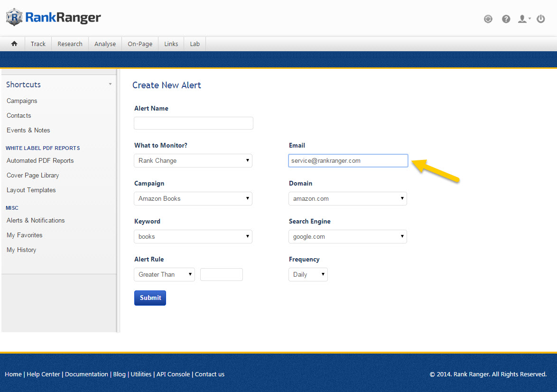Open the Search Engine dropdown
557x392 pixels.
coord(347,236)
